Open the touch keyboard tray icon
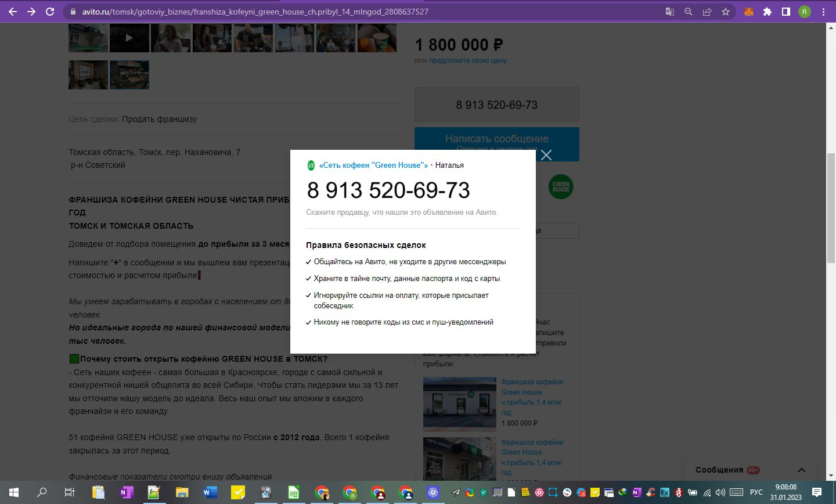Image resolution: width=836 pixels, height=504 pixels. (x=736, y=492)
